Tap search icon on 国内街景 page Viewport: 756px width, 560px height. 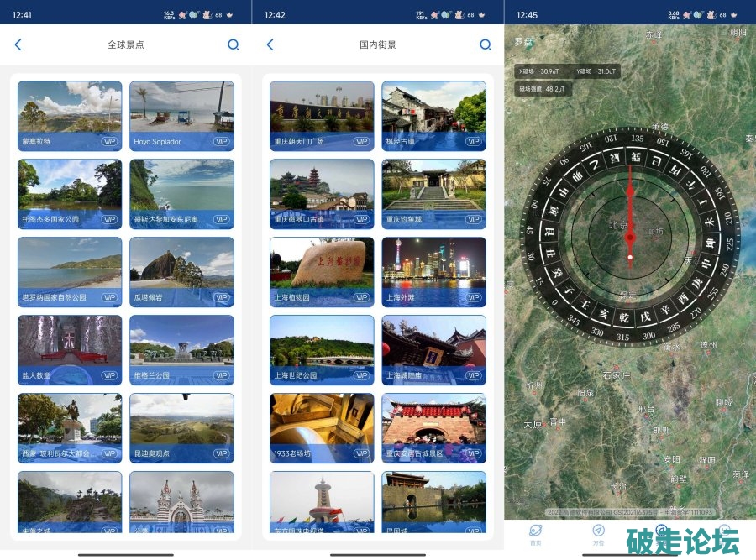(486, 44)
